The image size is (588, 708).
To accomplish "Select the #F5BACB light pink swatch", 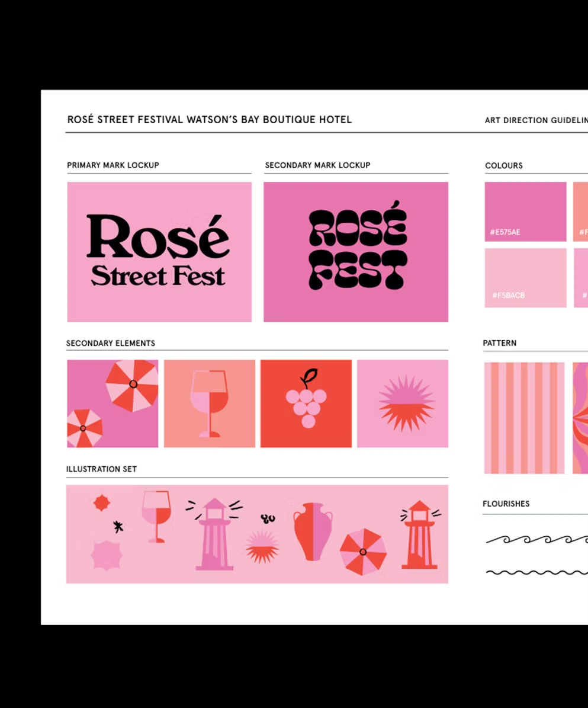I will pyautogui.click(x=525, y=277).
